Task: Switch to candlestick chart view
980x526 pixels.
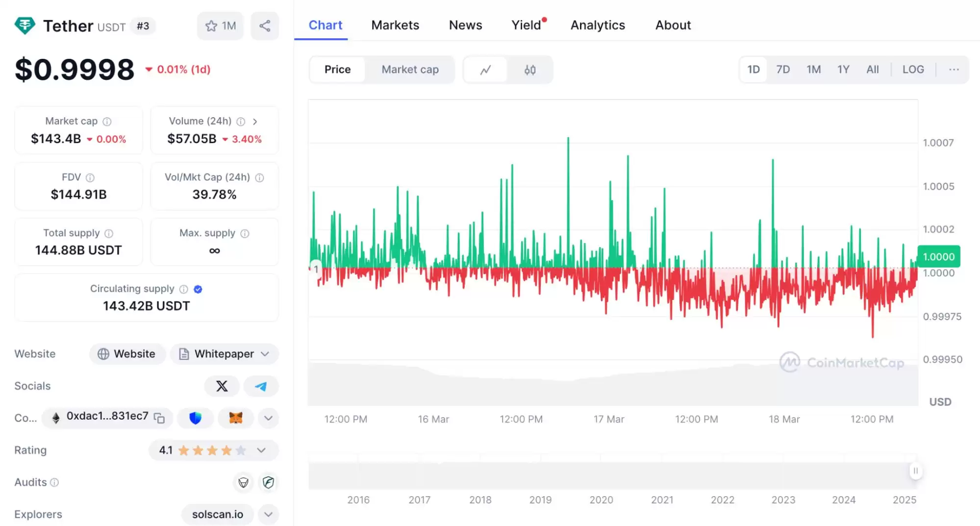Action: (x=530, y=70)
